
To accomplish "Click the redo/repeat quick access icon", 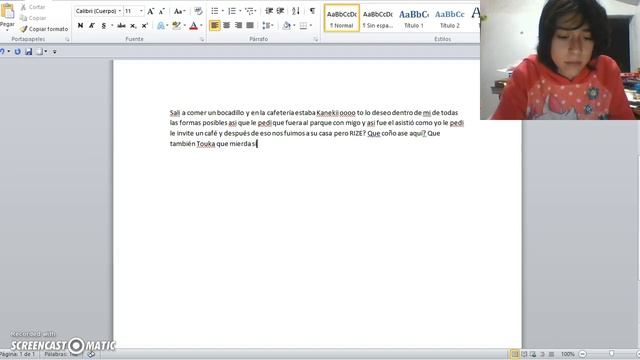I will pos(18,52).
